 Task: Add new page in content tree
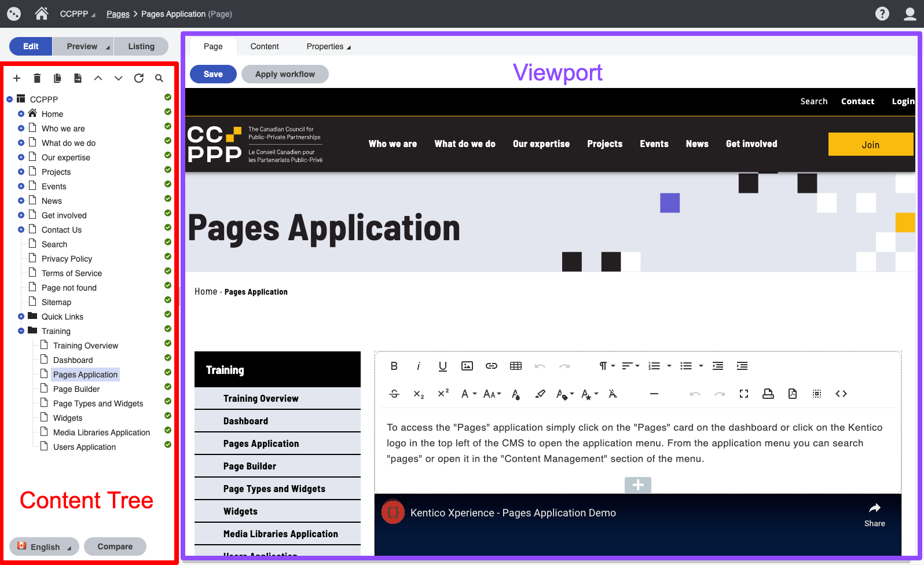17,78
